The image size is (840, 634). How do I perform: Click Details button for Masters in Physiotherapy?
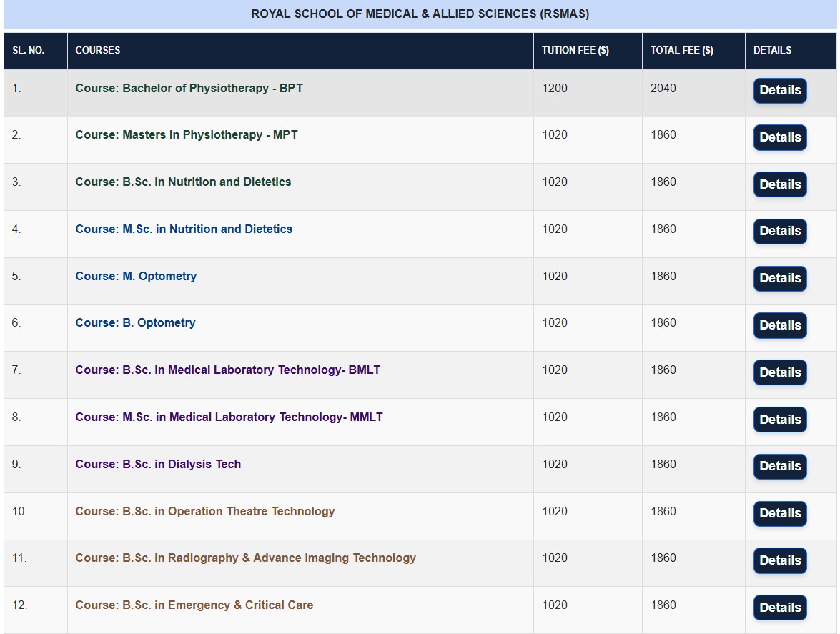pos(779,137)
